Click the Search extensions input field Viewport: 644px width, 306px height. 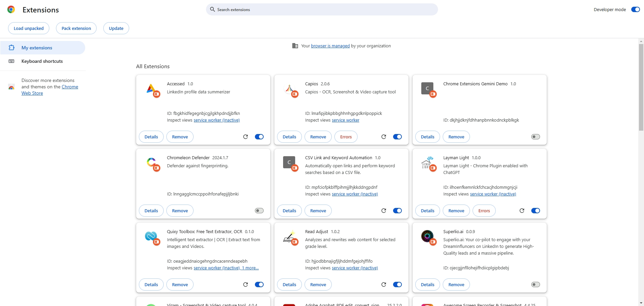[322, 9]
